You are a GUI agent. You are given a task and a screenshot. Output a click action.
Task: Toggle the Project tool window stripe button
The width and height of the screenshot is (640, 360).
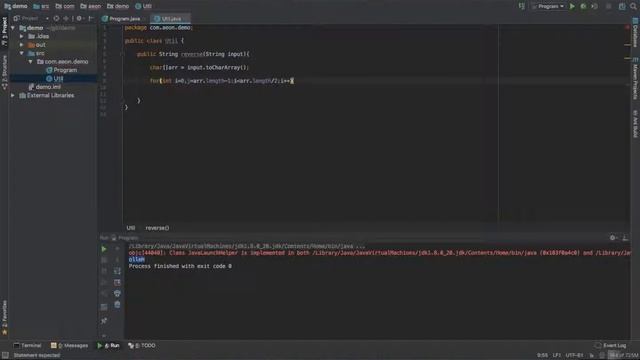click(4, 31)
